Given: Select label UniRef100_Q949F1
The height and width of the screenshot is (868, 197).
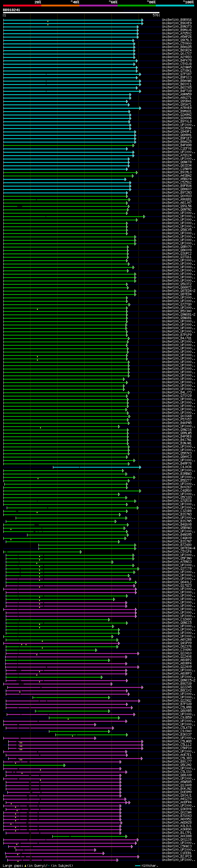Looking at the screenshot, I should 177,131.
